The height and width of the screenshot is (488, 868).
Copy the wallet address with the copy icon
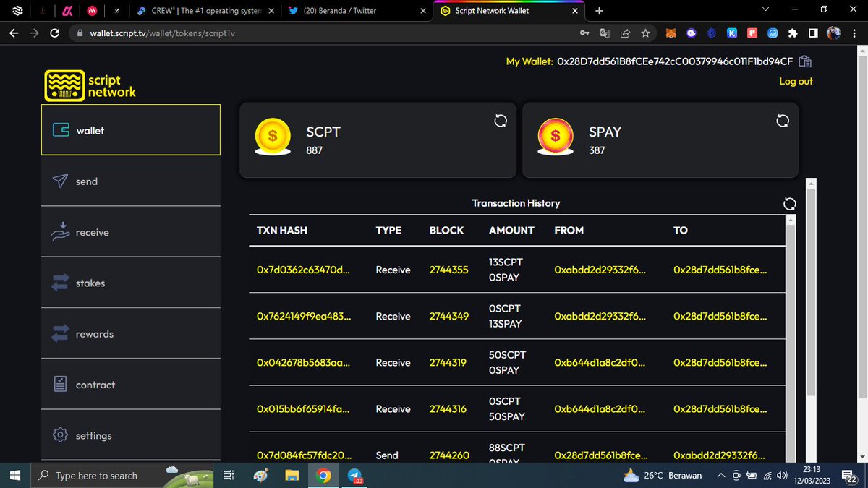[x=804, y=61]
